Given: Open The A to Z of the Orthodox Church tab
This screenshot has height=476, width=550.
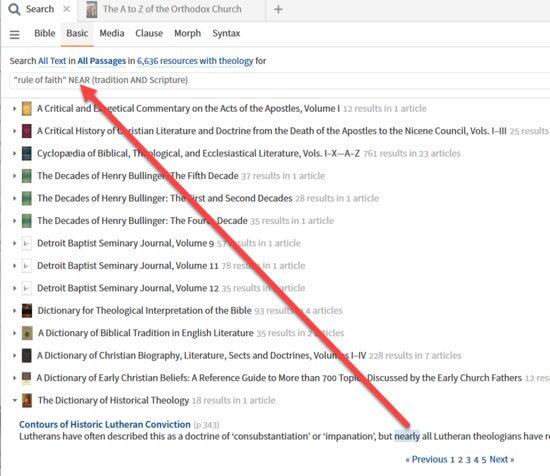Looking at the screenshot, I should (172, 9).
